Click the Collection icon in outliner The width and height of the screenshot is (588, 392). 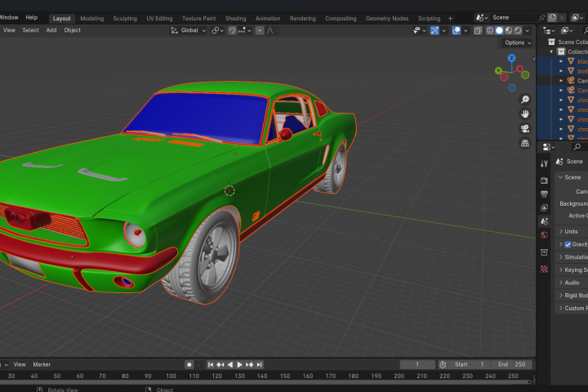tap(561, 51)
